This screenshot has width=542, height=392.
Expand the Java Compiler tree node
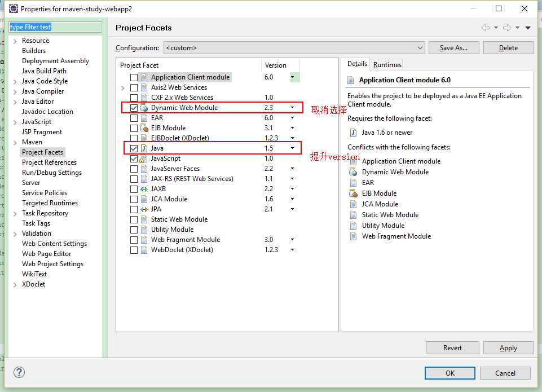[x=15, y=92]
